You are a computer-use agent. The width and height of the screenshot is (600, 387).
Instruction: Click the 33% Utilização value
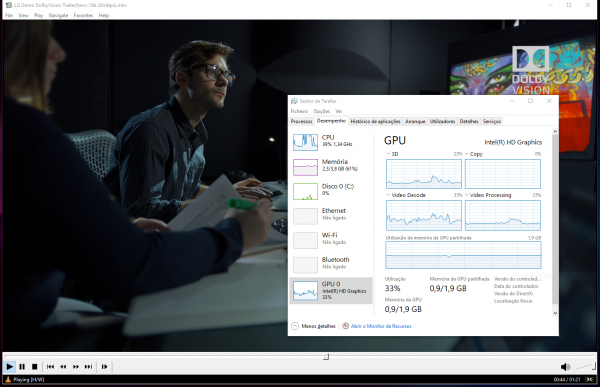tap(393, 288)
